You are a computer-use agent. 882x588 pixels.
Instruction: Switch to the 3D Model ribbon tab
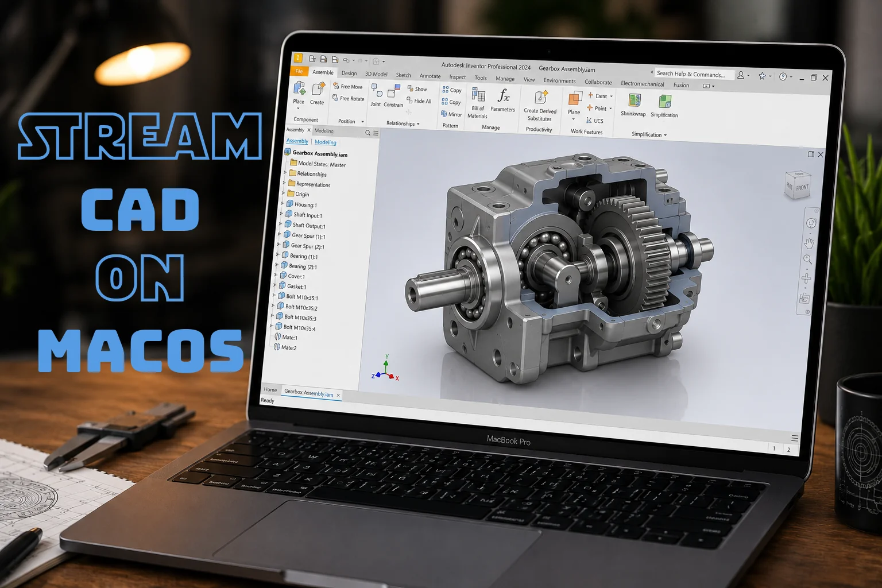coord(376,74)
